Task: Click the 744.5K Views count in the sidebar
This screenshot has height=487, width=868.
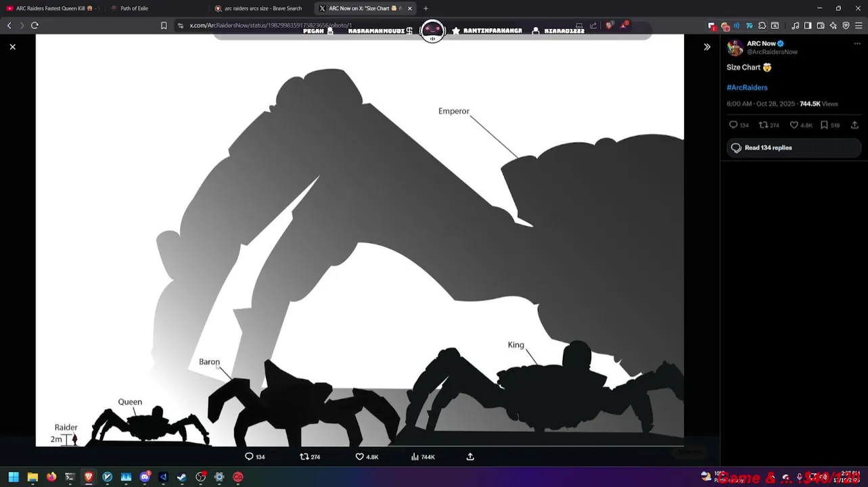Action: click(x=819, y=103)
